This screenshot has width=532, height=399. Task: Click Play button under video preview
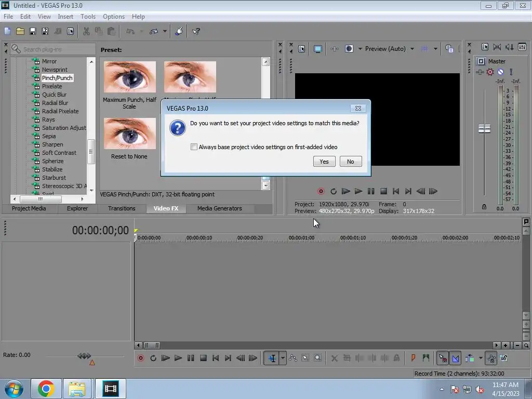358,191
